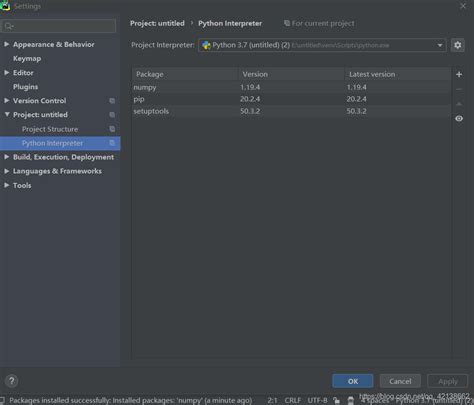
Task: Click the upgrade package arrow icon
Action: 459,104
